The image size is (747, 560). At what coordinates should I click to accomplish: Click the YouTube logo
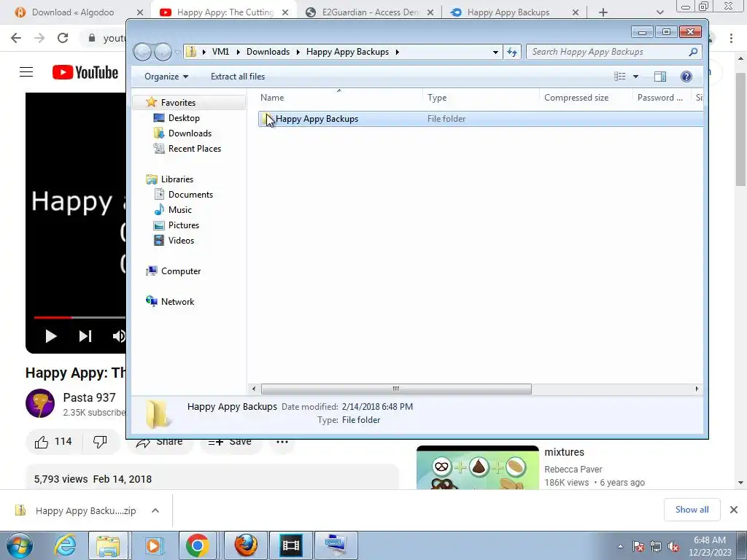coord(85,72)
